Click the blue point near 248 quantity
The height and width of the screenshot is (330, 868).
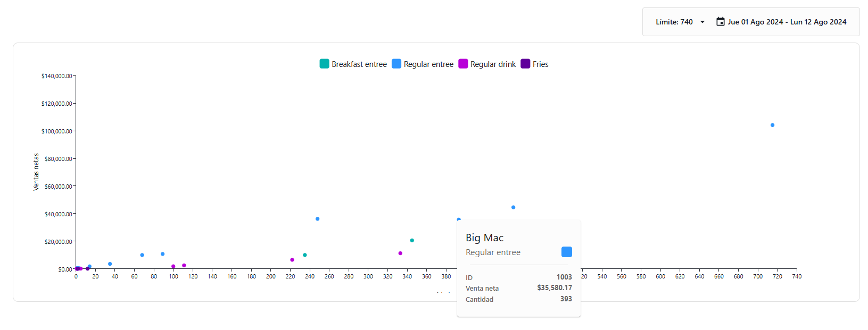click(x=318, y=219)
